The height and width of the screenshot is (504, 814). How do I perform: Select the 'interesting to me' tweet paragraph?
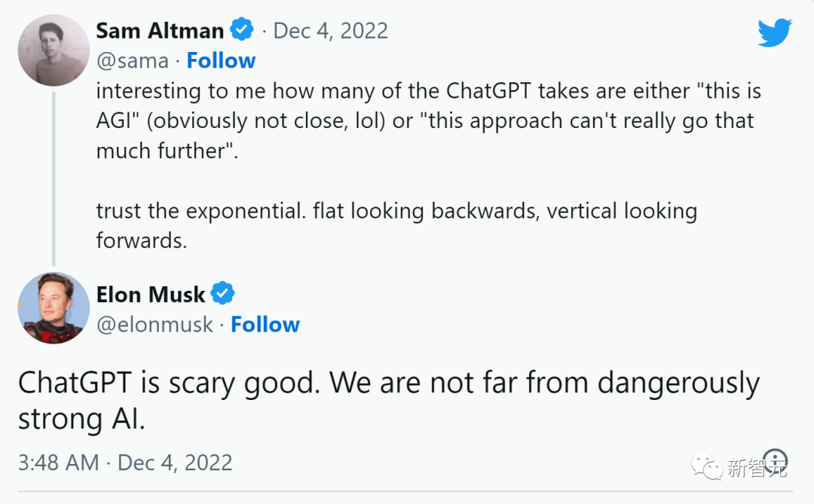coord(428,121)
